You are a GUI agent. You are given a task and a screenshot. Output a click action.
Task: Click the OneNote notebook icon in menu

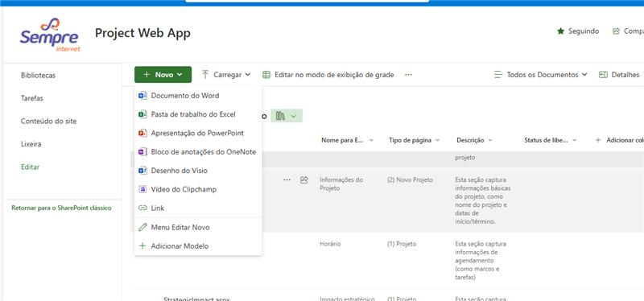click(x=142, y=152)
